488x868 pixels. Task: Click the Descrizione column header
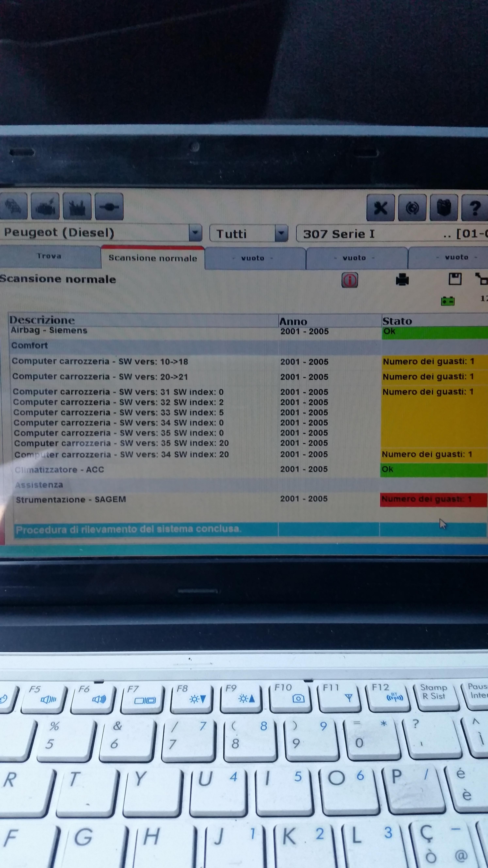[143, 320]
